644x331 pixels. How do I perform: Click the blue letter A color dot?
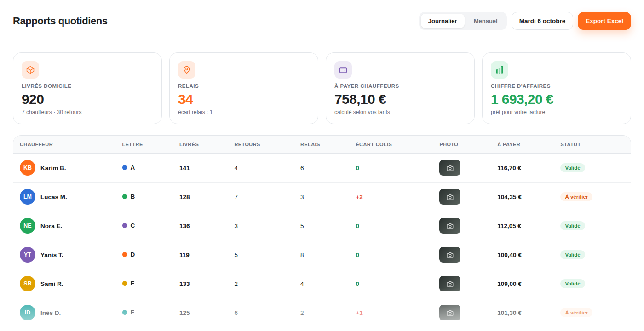(x=125, y=168)
